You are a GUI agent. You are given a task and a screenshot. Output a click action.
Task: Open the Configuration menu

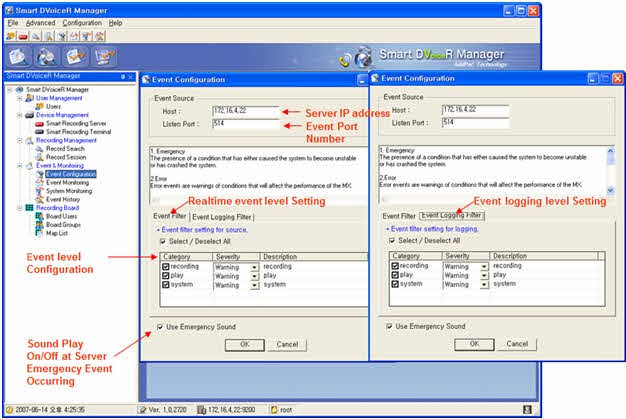(82, 22)
